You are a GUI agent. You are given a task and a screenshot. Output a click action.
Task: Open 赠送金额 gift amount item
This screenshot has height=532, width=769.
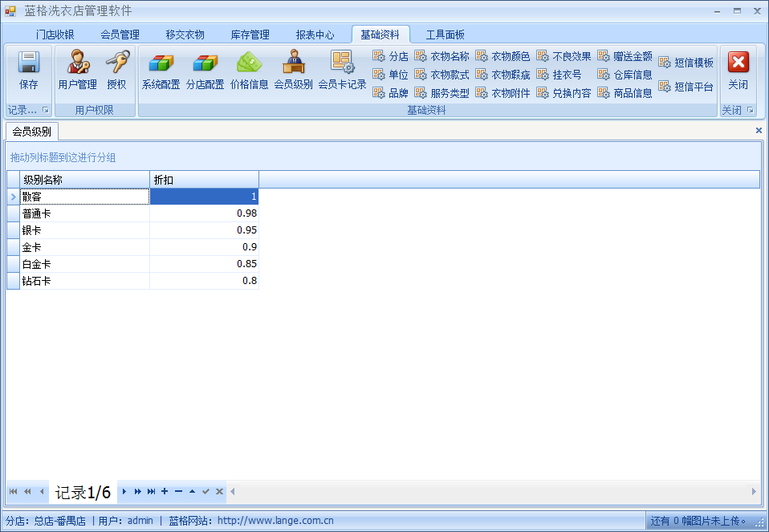pyautogui.click(x=625, y=56)
